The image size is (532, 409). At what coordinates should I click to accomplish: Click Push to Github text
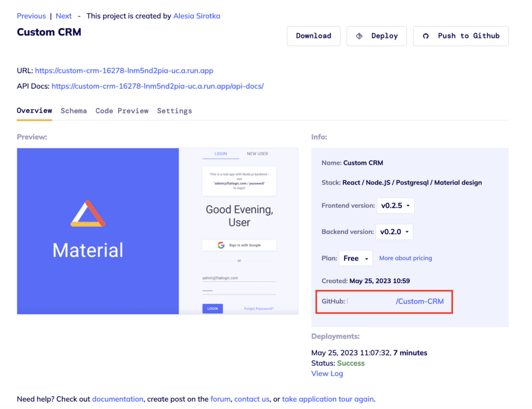point(469,36)
